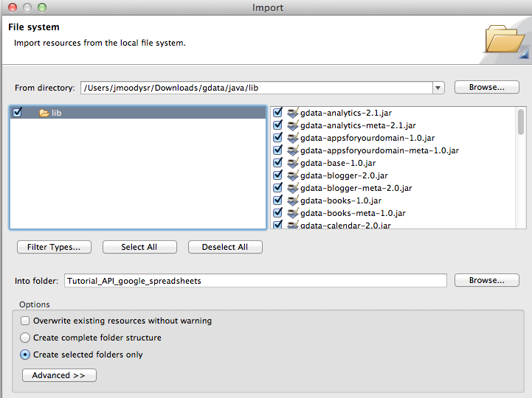This screenshot has height=398, width=532.
Task: Click the jar icon for gdata-books-1.0.jar
Action: (293, 200)
